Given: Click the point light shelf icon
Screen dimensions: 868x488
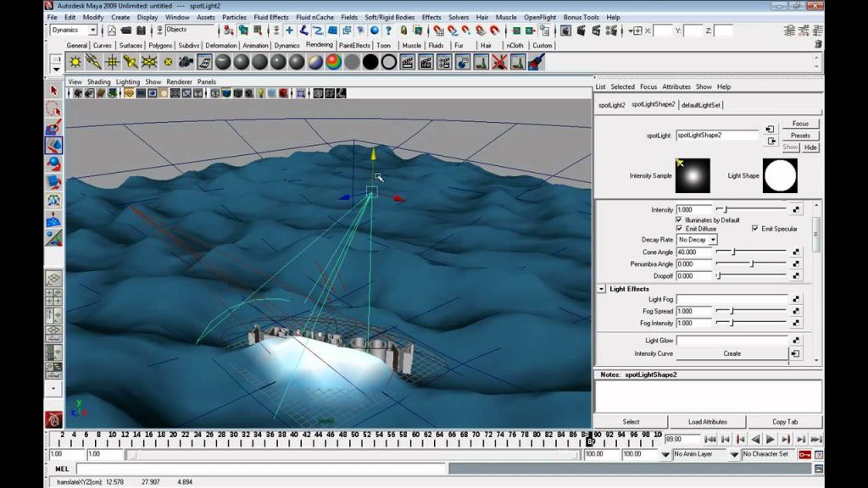Looking at the screenshot, I should [x=113, y=62].
